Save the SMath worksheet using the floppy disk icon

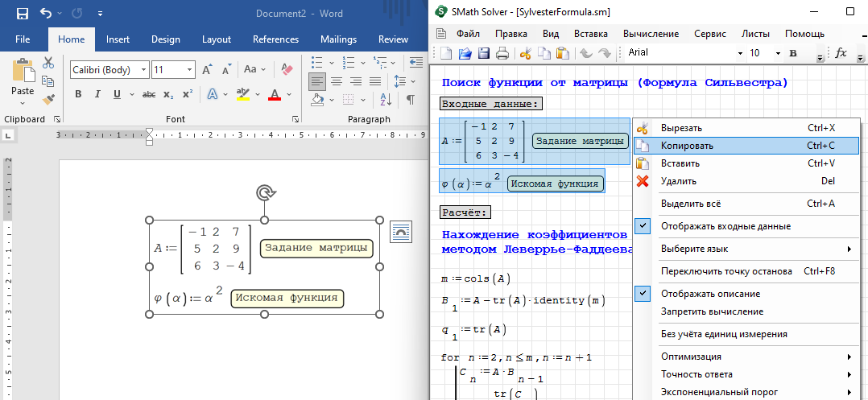[x=483, y=53]
